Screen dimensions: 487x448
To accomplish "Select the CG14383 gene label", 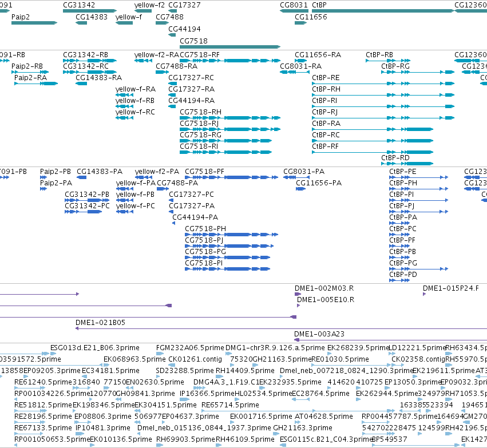I will (92, 17).
